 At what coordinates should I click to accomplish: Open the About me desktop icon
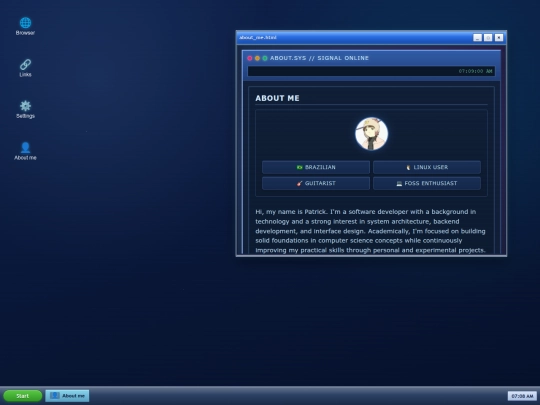click(x=25, y=151)
